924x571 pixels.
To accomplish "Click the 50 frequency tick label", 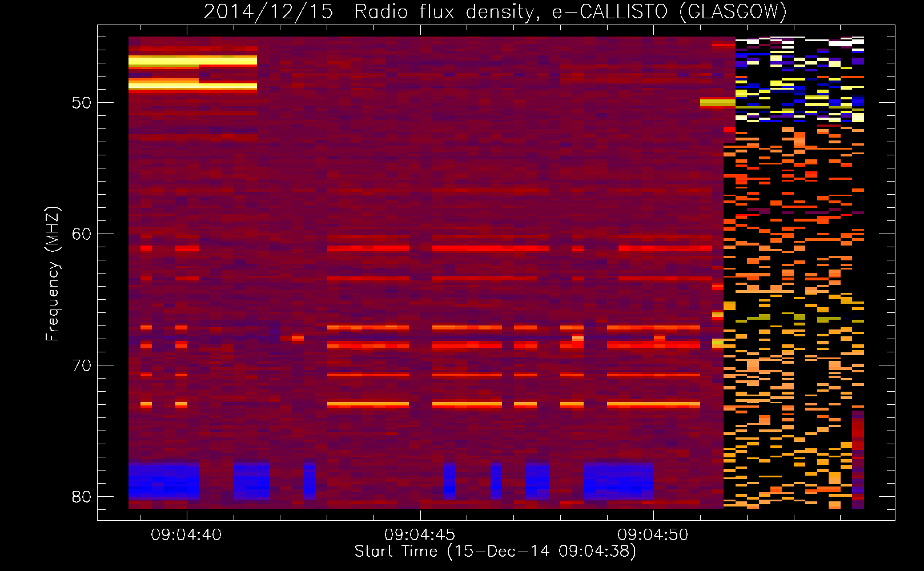I will coord(82,103).
